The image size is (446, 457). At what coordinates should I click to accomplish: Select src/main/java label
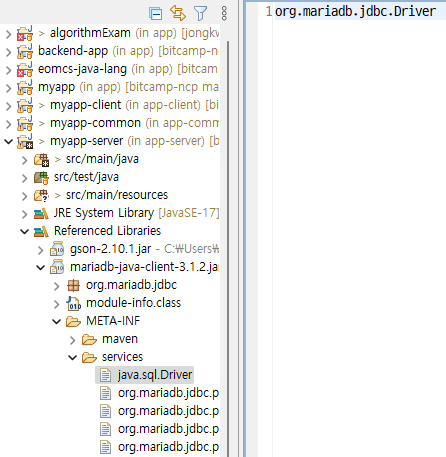click(102, 159)
